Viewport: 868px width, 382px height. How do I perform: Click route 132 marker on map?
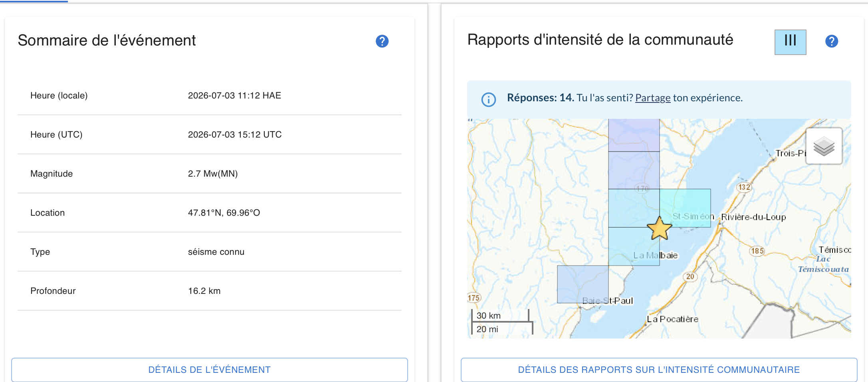click(744, 187)
